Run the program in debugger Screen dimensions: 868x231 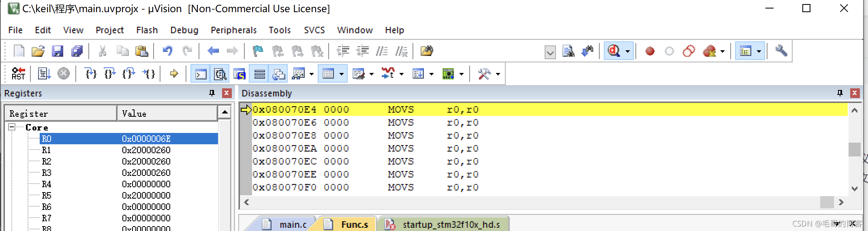pyautogui.click(x=44, y=74)
